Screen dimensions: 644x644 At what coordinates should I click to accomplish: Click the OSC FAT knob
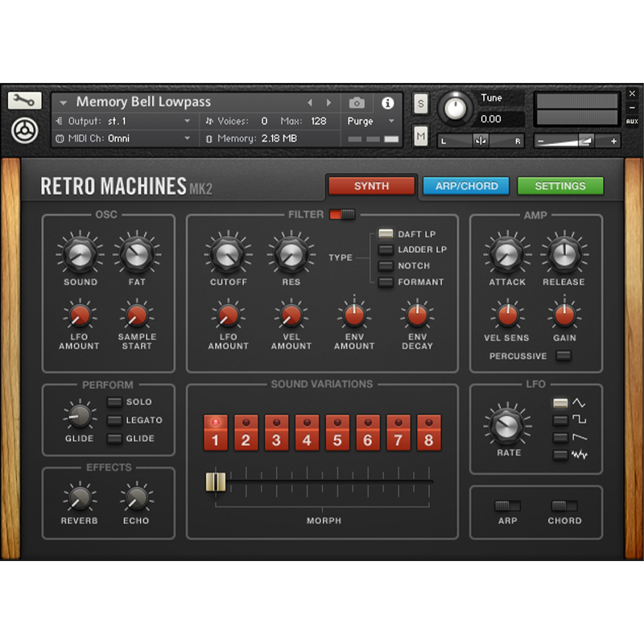(x=137, y=254)
